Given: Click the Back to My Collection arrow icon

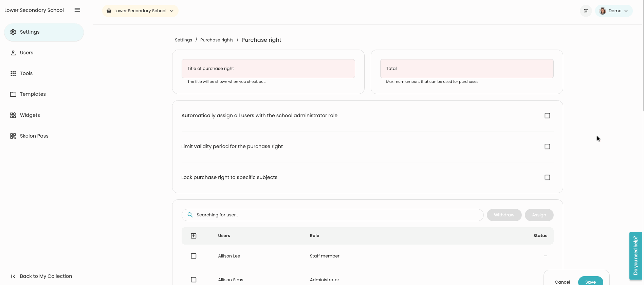Looking at the screenshot, I should (x=13, y=276).
